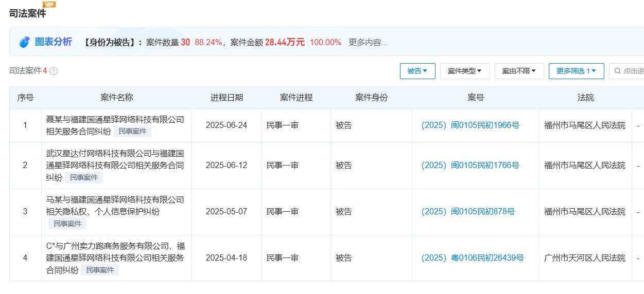
Task: Open case number 闽0105民初878号
Action: pos(467,211)
